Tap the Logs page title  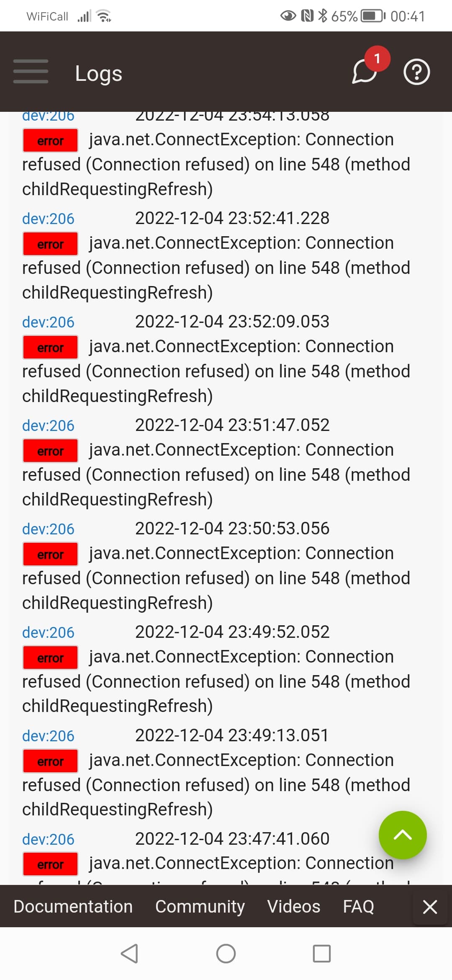pyautogui.click(x=99, y=74)
